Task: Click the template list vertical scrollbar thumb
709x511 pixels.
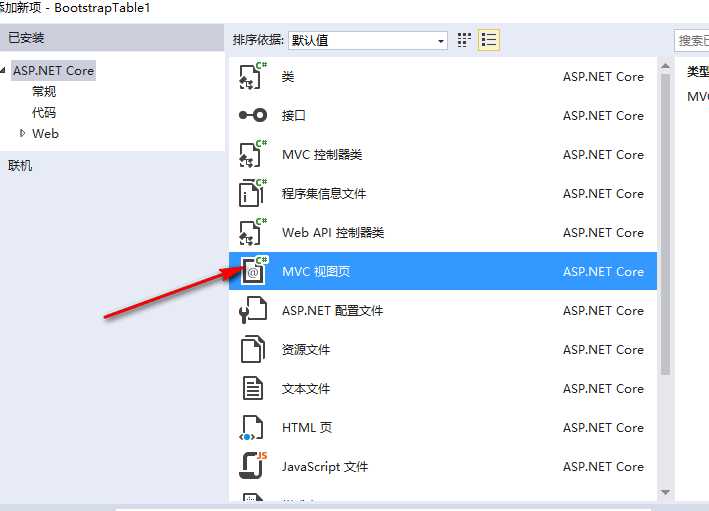Action: (x=665, y=224)
